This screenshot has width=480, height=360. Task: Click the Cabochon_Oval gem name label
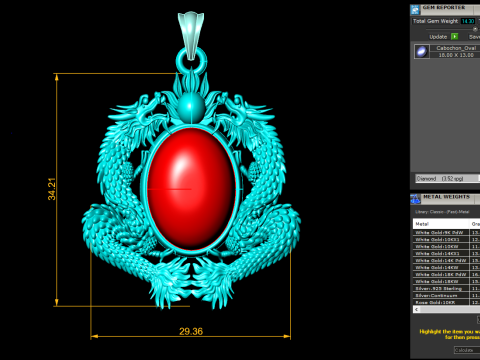point(456,48)
